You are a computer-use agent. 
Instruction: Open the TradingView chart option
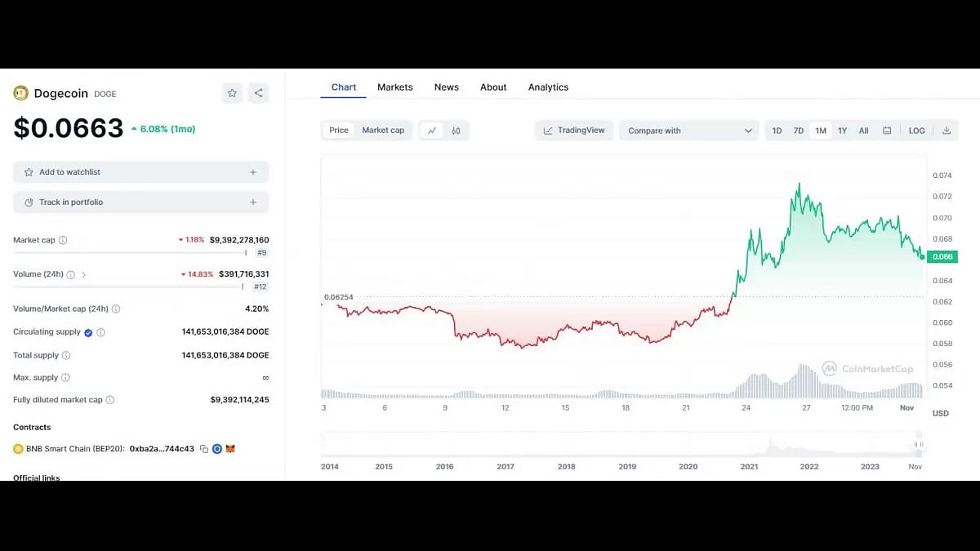(574, 130)
